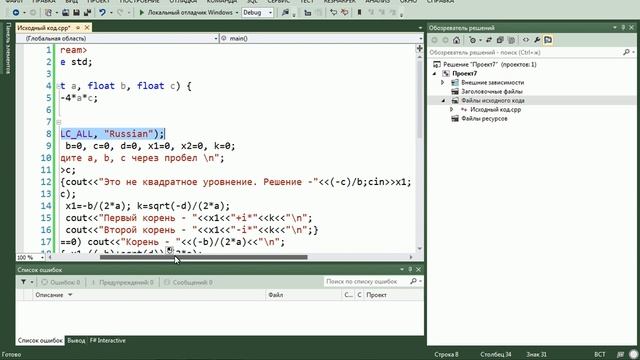
Task: Collapse the code block at line 7
Action: (59, 122)
